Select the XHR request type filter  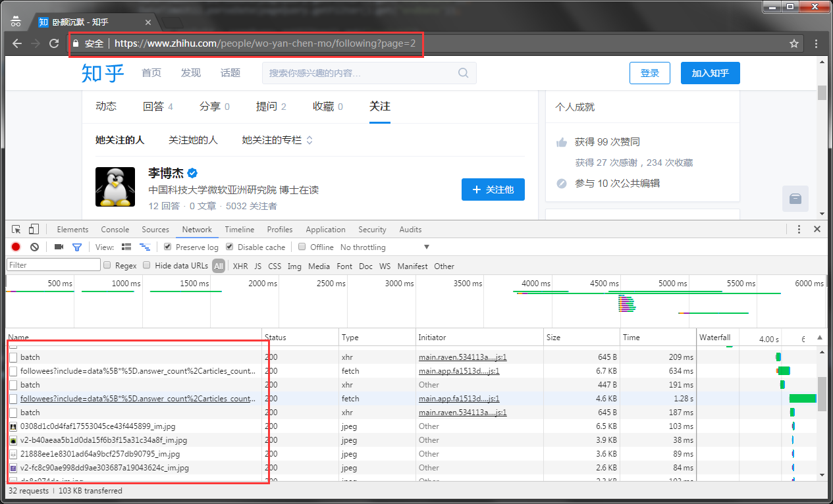tap(240, 266)
